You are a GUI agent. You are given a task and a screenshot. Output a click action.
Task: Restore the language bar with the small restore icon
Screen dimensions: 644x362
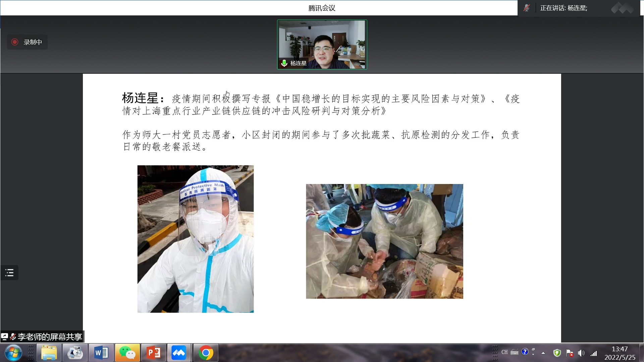coord(533,349)
